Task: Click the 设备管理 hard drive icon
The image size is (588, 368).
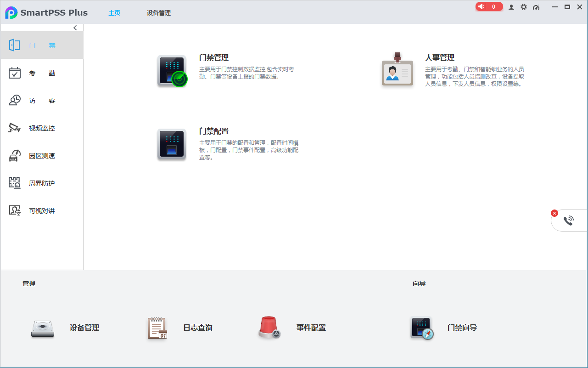Action: click(x=43, y=328)
